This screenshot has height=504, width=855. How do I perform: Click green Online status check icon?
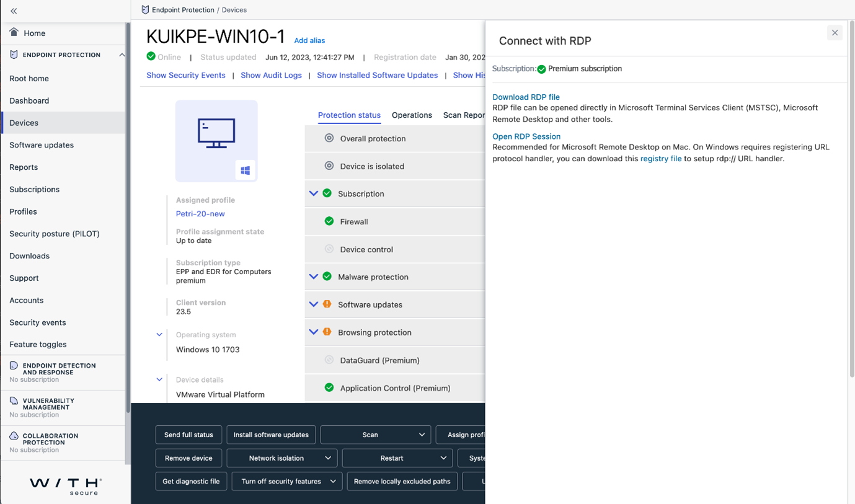(x=151, y=56)
